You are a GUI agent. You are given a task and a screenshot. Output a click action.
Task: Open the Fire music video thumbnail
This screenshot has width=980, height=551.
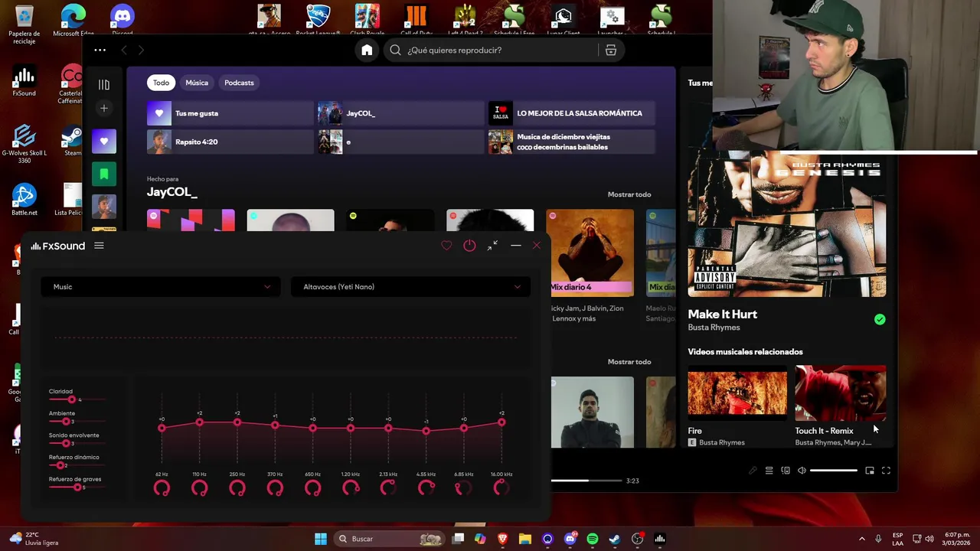tap(737, 393)
